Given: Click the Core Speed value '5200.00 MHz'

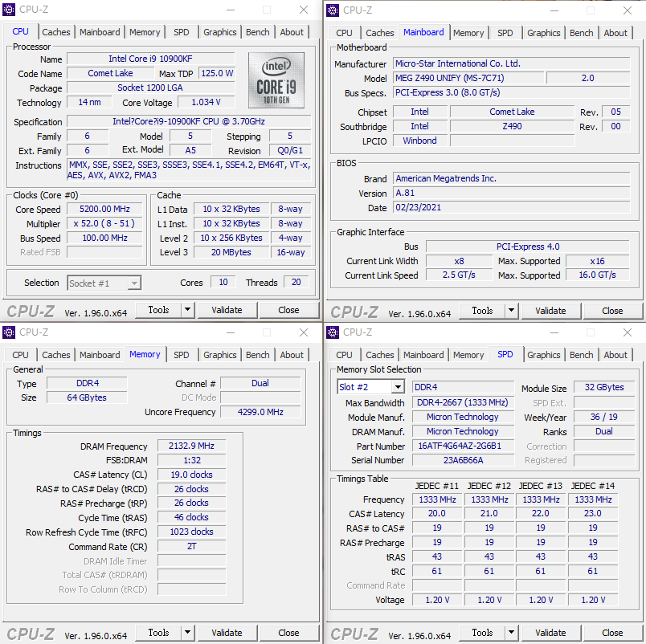Looking at the screenshot, I should coord(104,209).
